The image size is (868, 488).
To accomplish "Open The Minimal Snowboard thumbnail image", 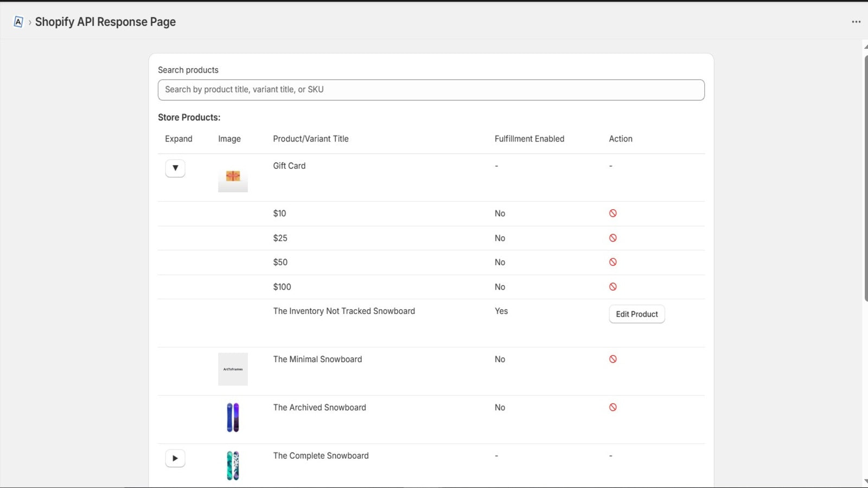I will [x=233, y=369].
